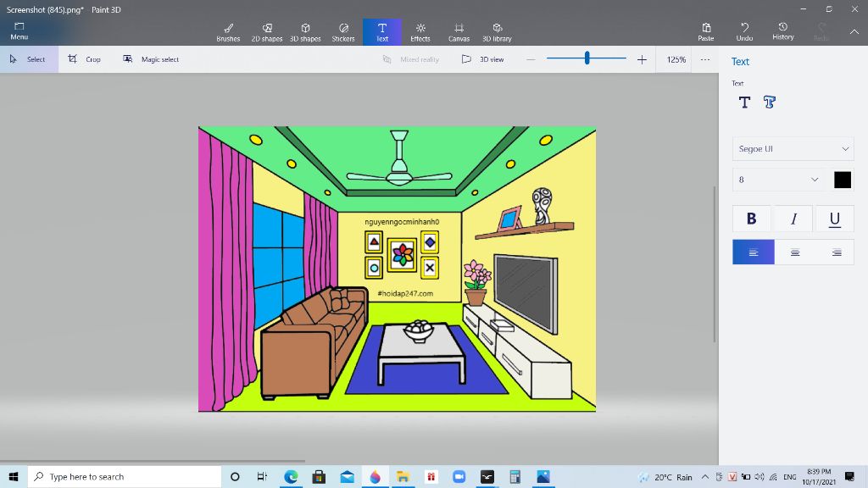
Task: Activate the Select tool
Action: tap(29, 59)
